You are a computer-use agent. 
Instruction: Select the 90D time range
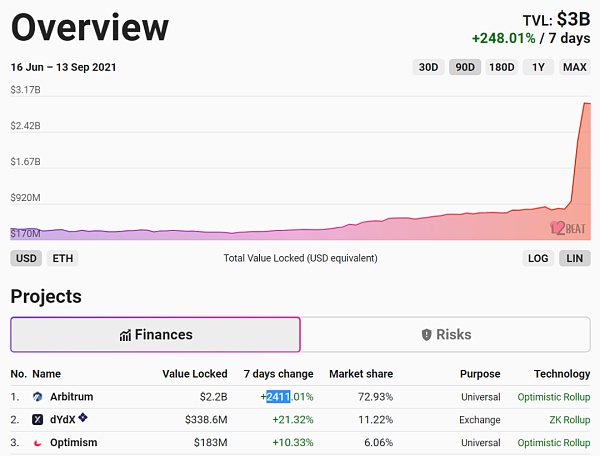[x=466, y=67]
